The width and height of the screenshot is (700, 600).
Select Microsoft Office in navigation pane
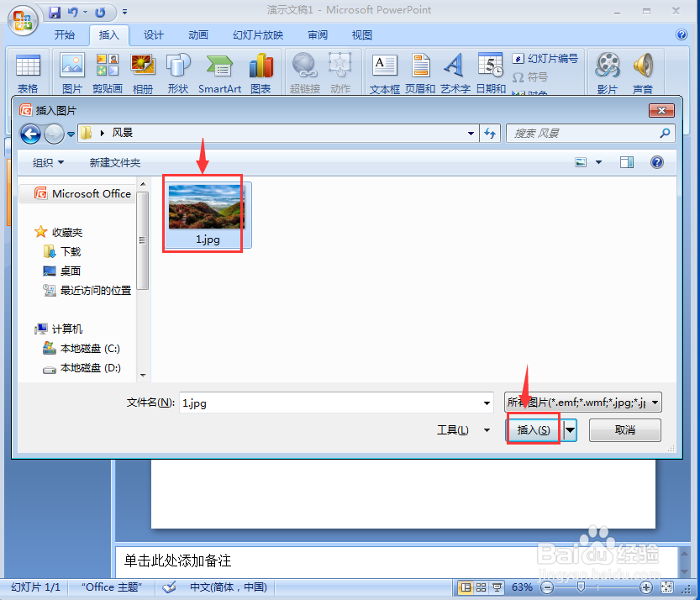[x=77, y=193]
